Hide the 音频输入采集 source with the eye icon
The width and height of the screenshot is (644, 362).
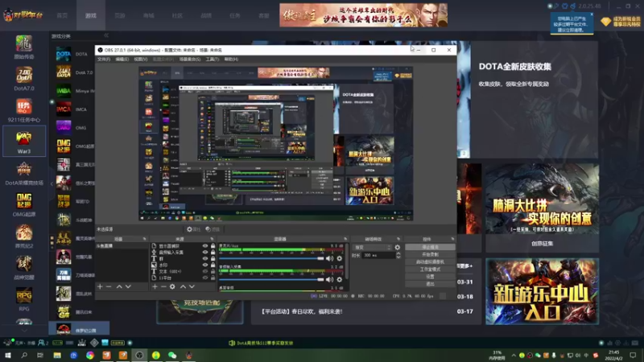[x=205, y=252]
